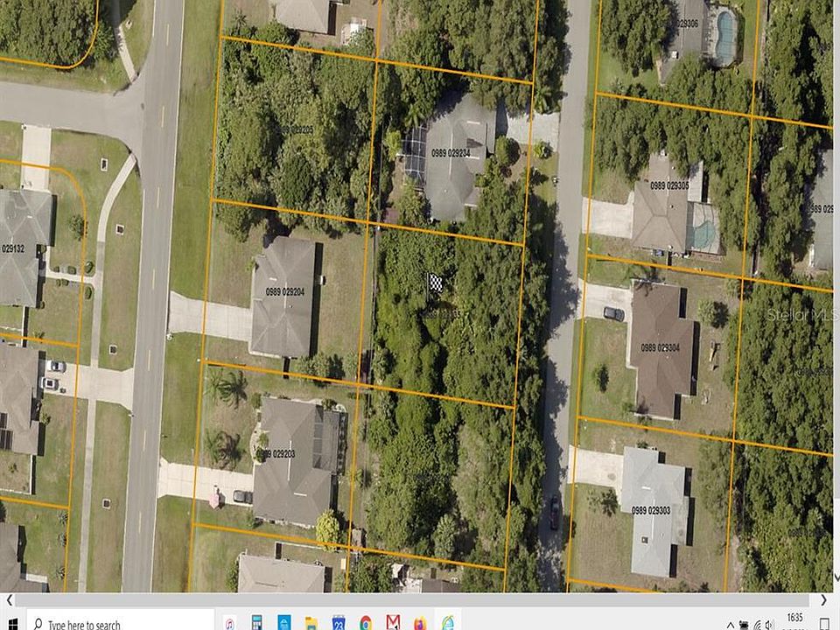Click the battery power tray icon
This screenshot has width=840, height=630.
click(x=744, y=625)
